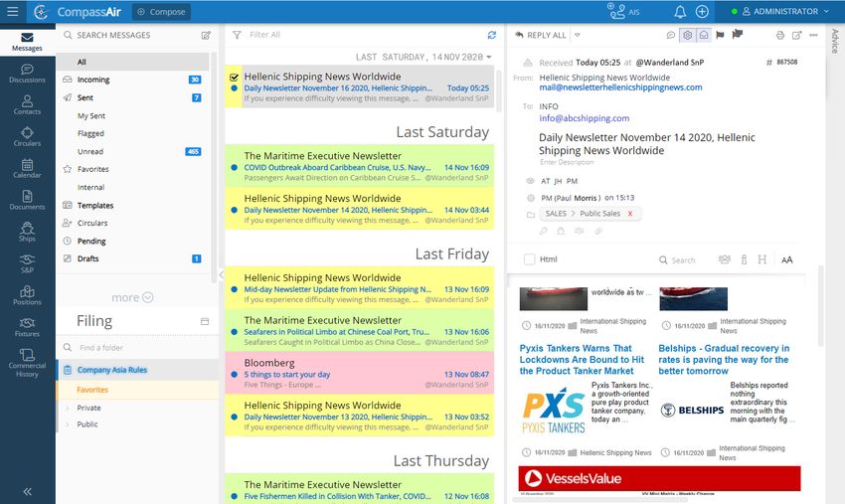This screenshot has width=845, height=504.
Task: Collapse the sidebar with double chevron
Action: (x=28, y=491)
